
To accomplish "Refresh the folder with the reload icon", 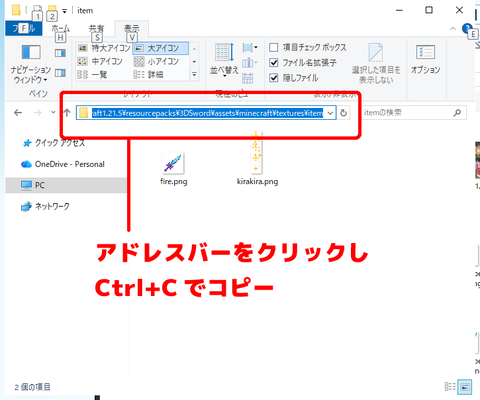I will point(344,113).
